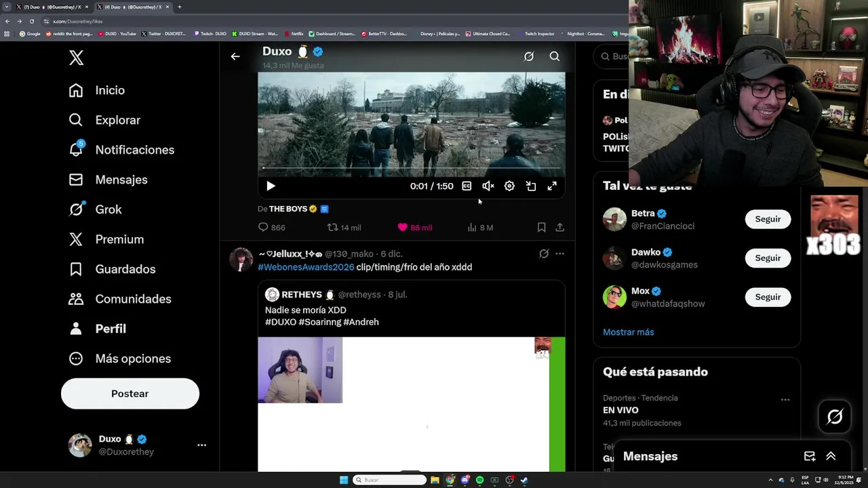
Task: Go to Perfil in the sidebar
Action: pos(97,329)
